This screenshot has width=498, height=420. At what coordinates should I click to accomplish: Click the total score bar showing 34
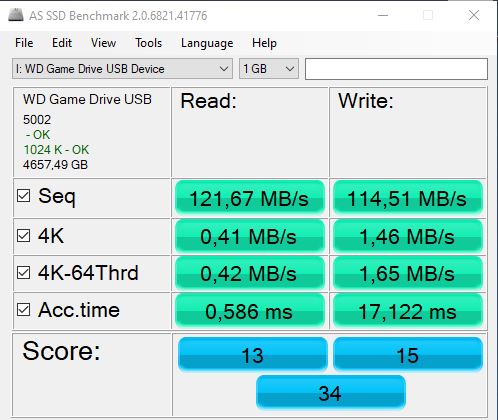coord(331,392)
